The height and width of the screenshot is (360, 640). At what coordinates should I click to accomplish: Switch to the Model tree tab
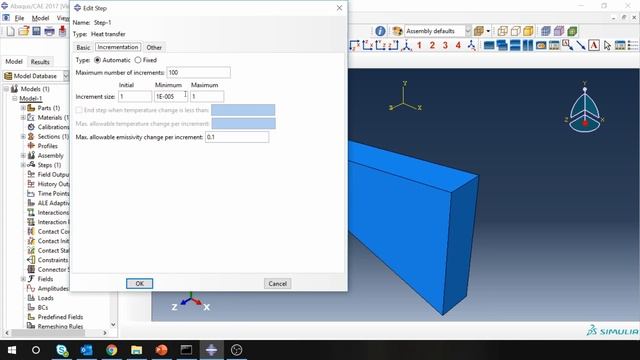14,62
